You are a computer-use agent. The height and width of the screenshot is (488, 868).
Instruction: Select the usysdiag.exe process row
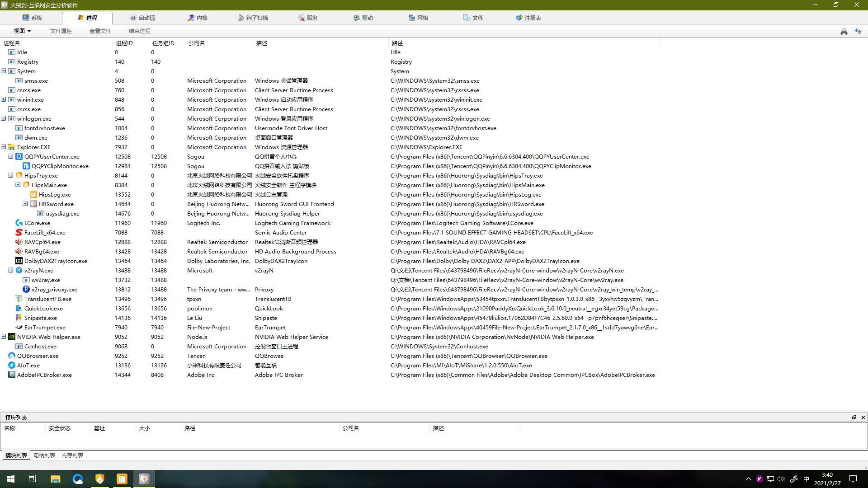[x=330, y=214]
